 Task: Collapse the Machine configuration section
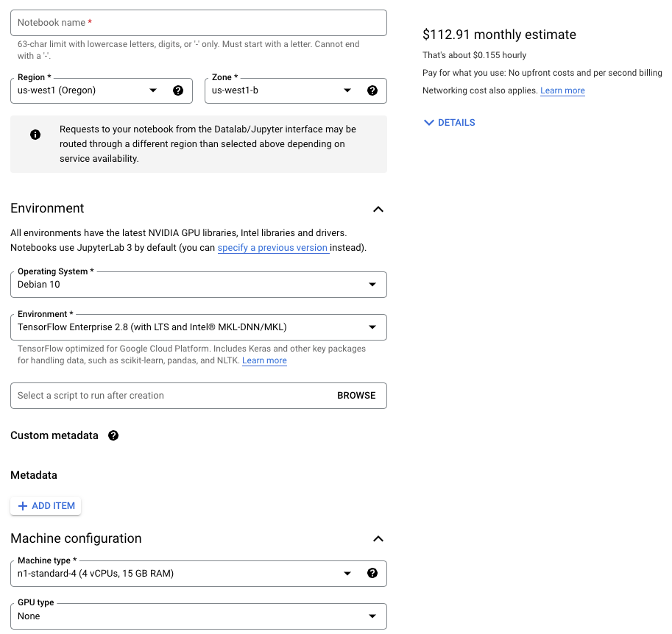click(378, 538)
